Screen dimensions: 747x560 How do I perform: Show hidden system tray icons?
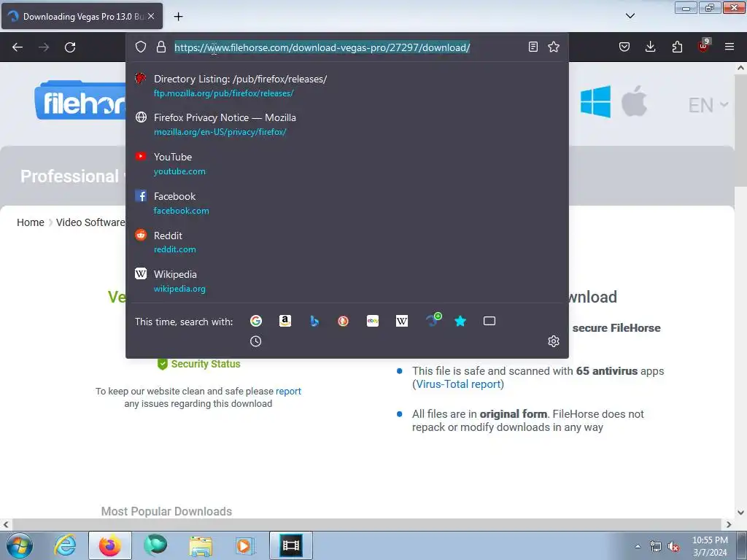pos(638,546)
